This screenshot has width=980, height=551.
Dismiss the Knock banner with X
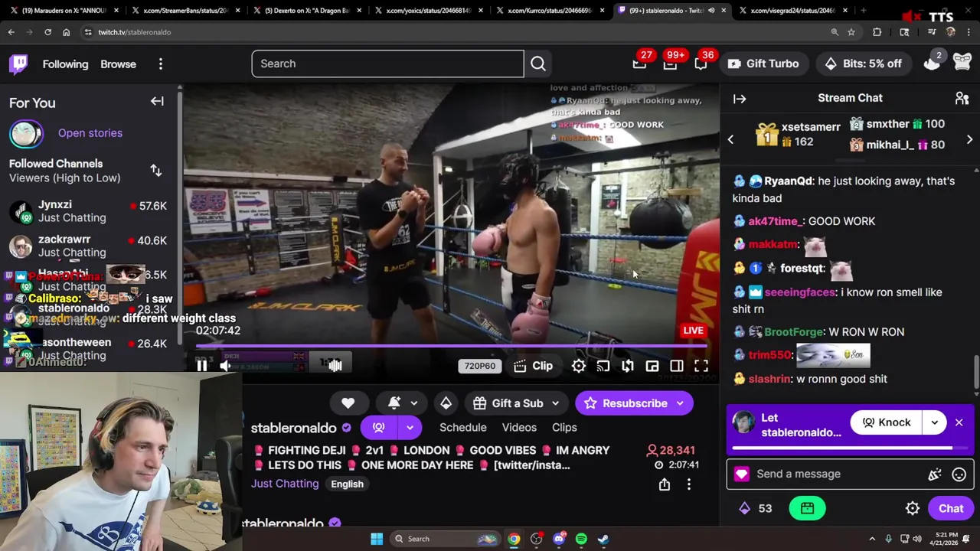point(959,422)
